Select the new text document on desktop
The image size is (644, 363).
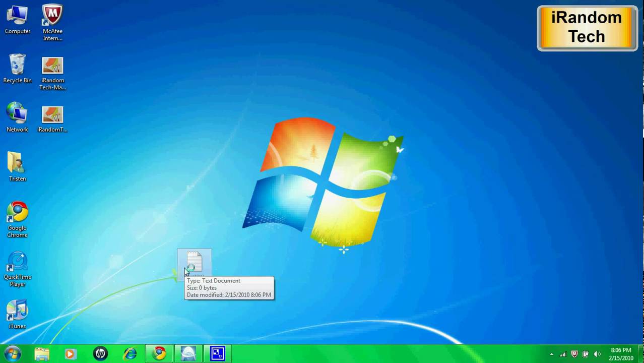(x=195, y=263)
